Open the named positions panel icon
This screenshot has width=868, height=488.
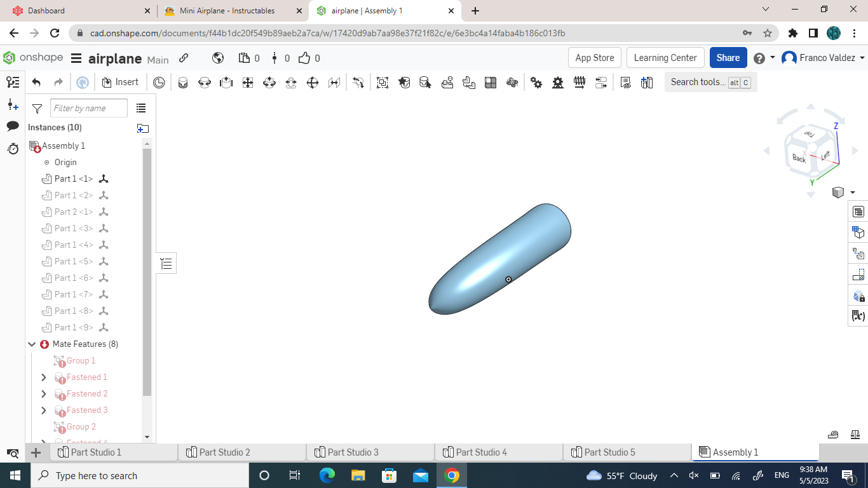[x=858, y=274]
